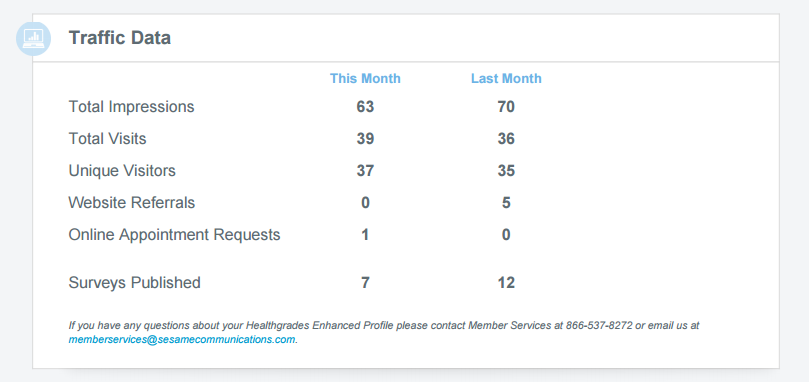Image resolution: width=809 pixels, height=382 pixels.
Task: Click the Unique Visitors label
Action: click(122, 171)
